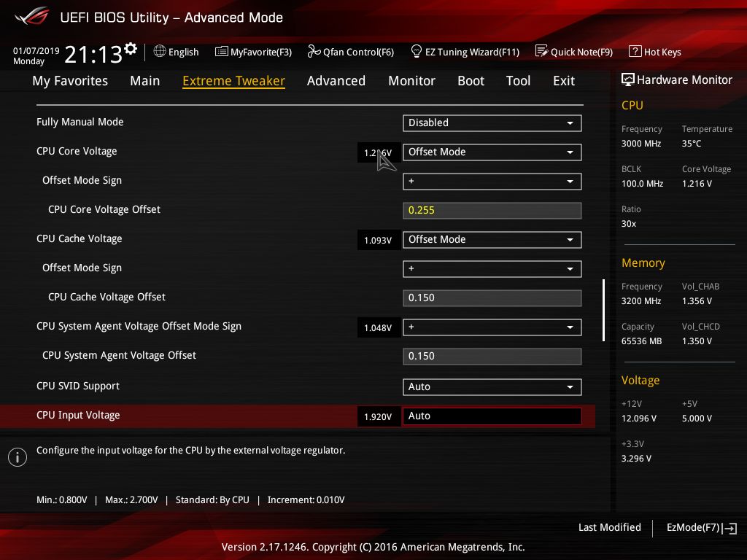Screen dimensions: 747x560
Task: Open CPU System Agent Voltage Offset Mode Sign dropdown
Action: pyautogui.click(x=492, y=327)
